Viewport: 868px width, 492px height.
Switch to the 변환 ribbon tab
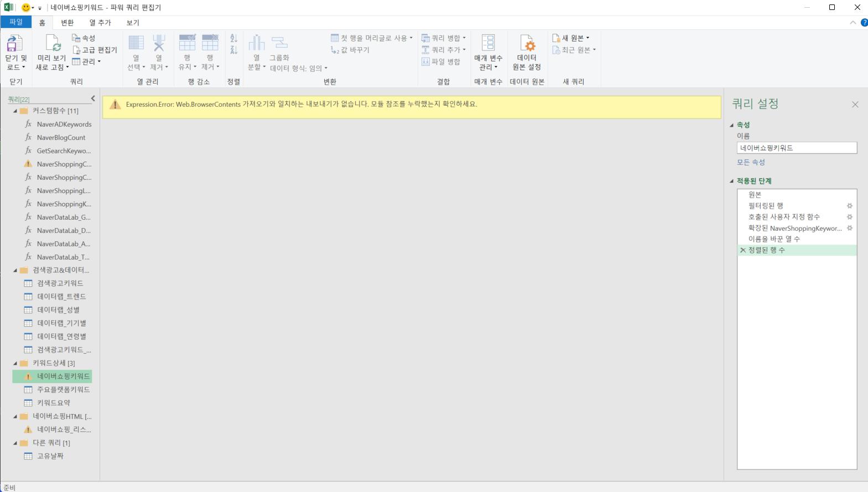tap(67, 23)
